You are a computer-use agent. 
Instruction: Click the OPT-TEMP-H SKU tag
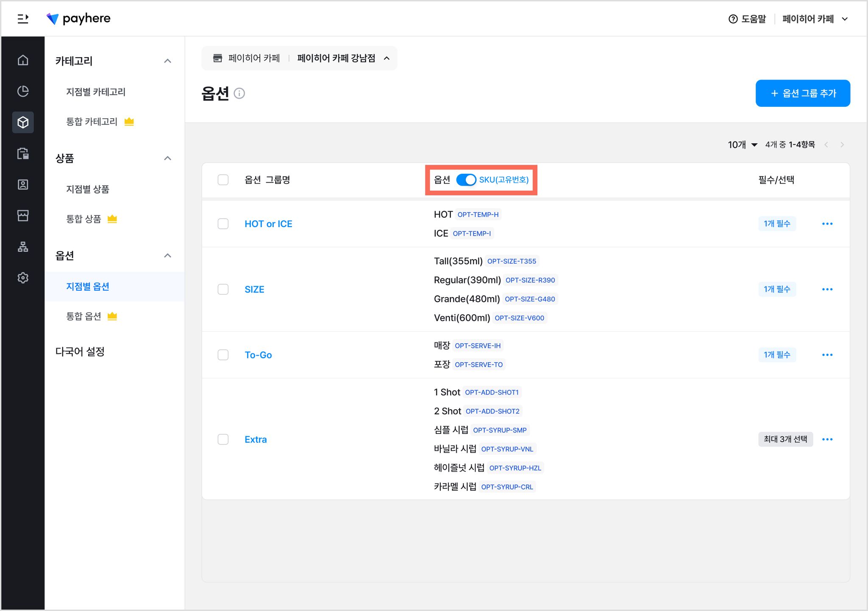pos(478,214)
